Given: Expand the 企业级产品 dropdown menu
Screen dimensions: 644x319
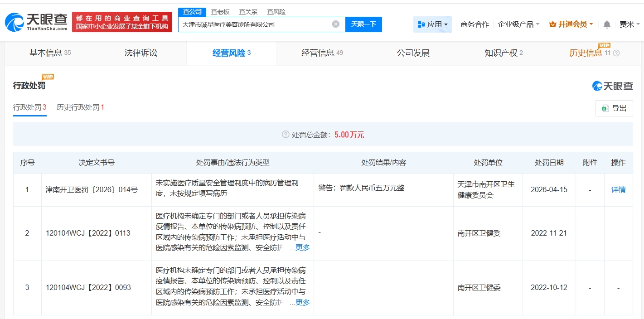Looking at the screenshot, I should coord(518,24).
